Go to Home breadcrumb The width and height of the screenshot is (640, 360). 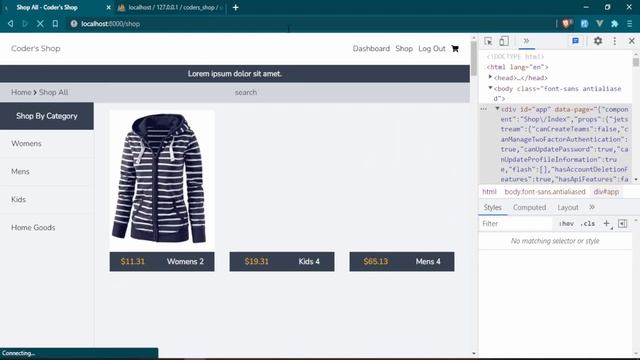pyautogui.click(x=21, y=92)
